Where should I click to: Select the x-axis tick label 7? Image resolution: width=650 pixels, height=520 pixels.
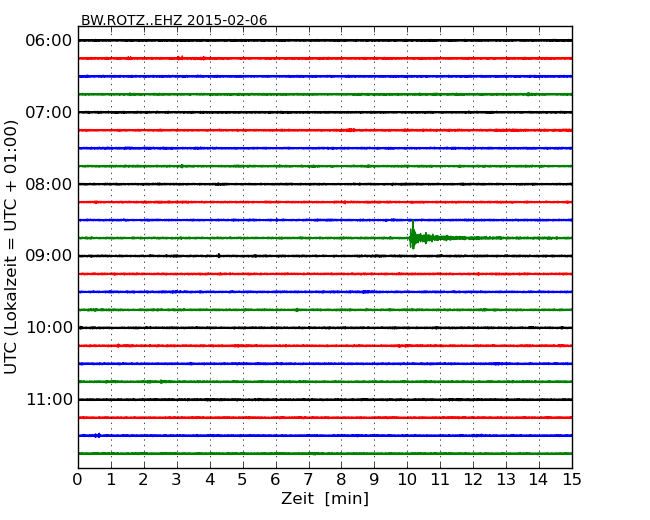click(308, 479)
